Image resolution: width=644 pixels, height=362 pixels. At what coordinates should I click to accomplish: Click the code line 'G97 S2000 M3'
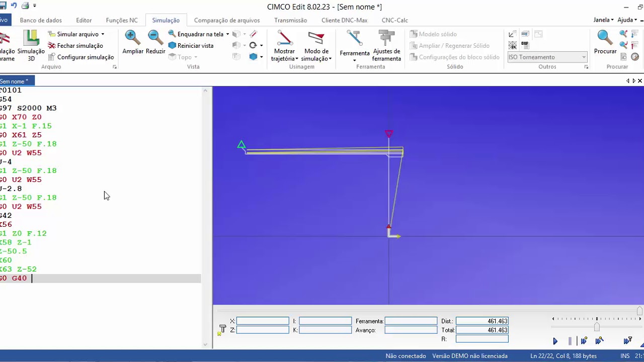28,108
